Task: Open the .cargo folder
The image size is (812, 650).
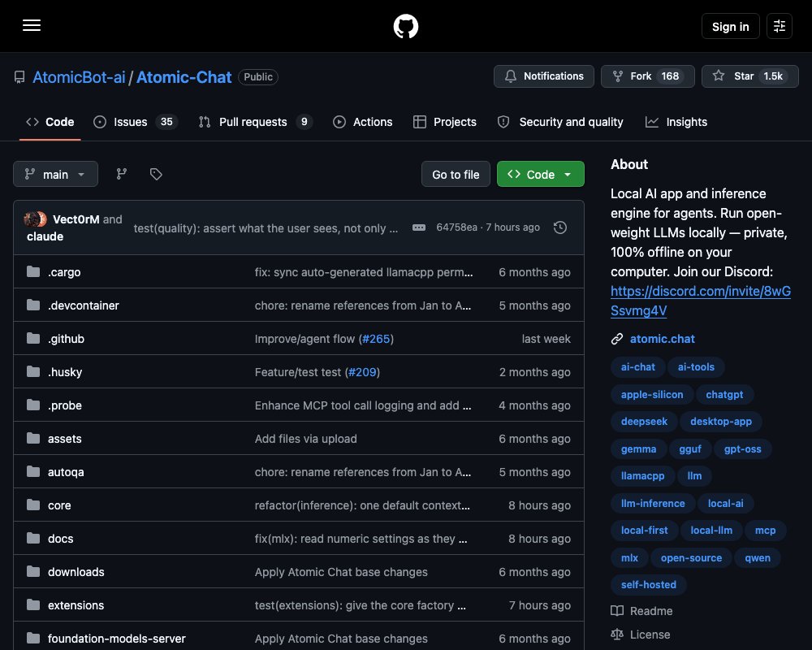Action: pyautogui.click(x=64, y=272)
